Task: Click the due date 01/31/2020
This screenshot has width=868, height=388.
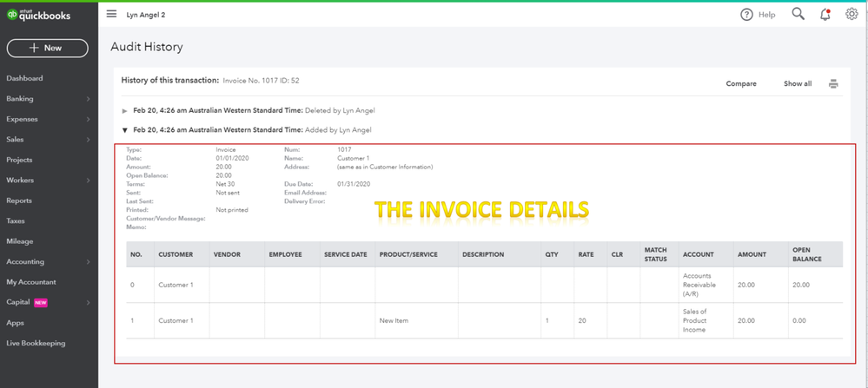Action: pos(354,184)
